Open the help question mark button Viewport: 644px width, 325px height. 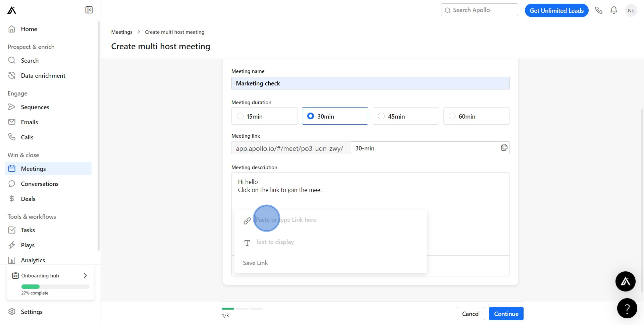click(627, 308)
